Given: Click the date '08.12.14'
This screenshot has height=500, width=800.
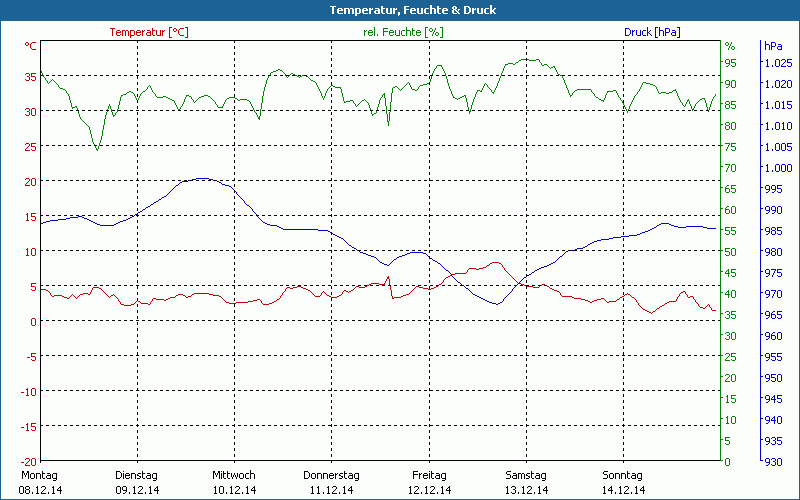Looking at the screenshot, I should click(x=40, y=490).
